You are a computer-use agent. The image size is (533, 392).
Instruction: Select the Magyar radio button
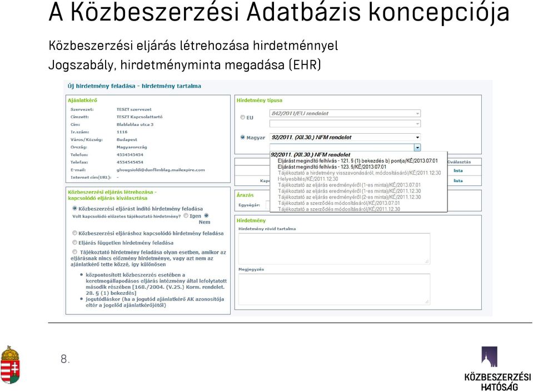pyautogui.click(x=243, y=137)
